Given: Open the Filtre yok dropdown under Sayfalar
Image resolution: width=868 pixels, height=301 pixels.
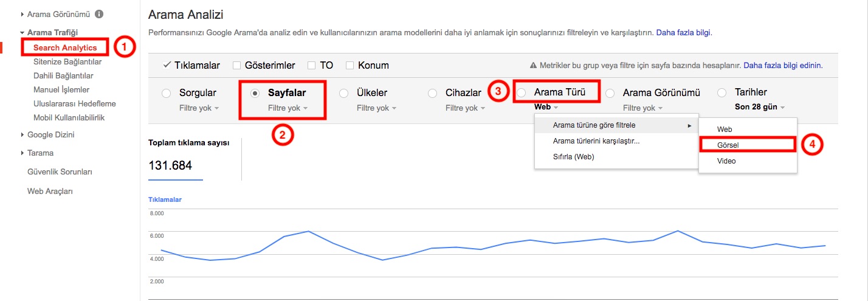Looking at the screenshot, I should click(288, 108).
